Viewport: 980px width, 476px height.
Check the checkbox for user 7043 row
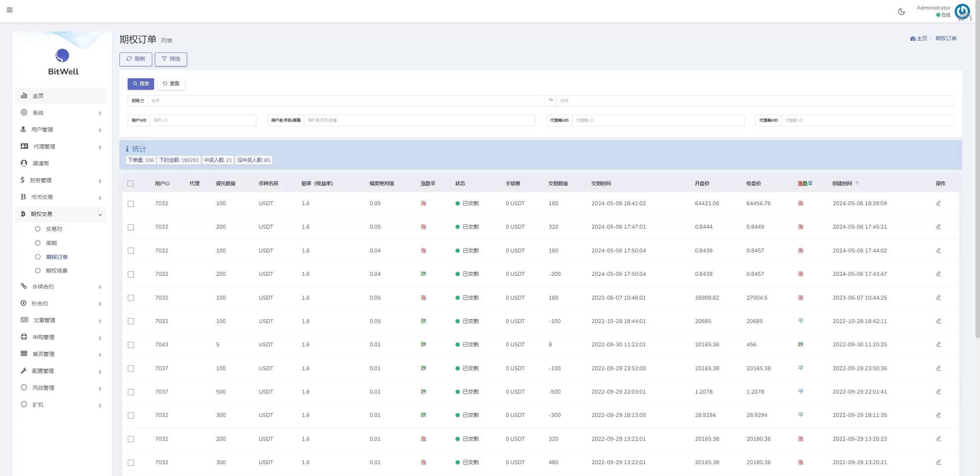click(x=131, y=345)
